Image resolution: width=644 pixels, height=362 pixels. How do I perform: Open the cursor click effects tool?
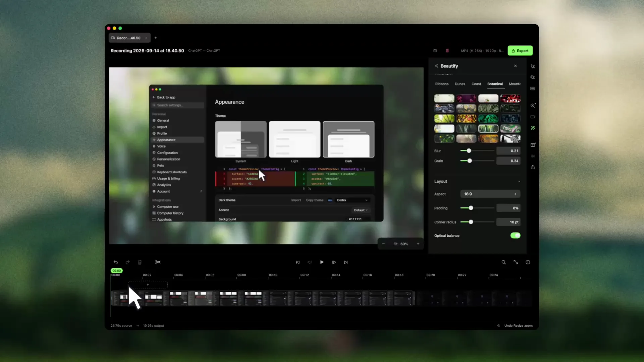click(533, 78)
